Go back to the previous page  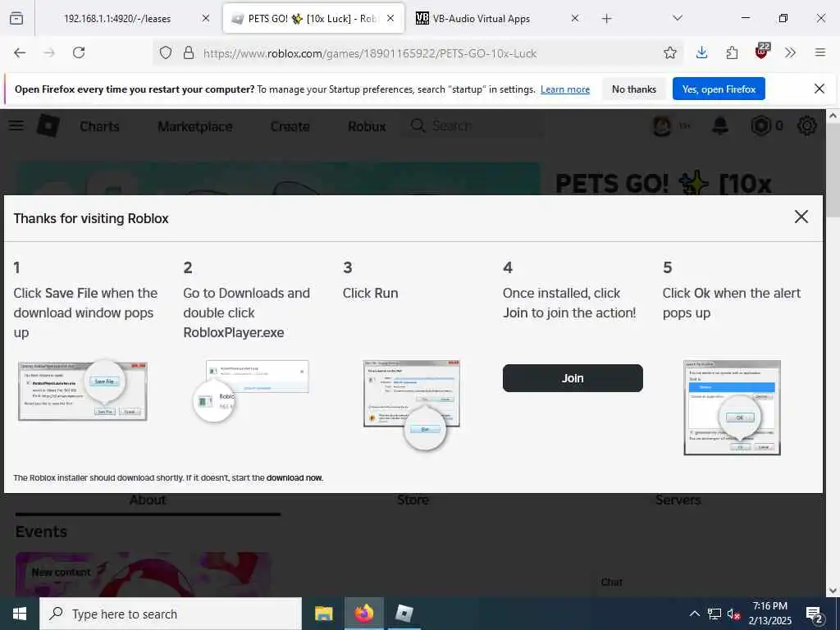pos(20,52)
